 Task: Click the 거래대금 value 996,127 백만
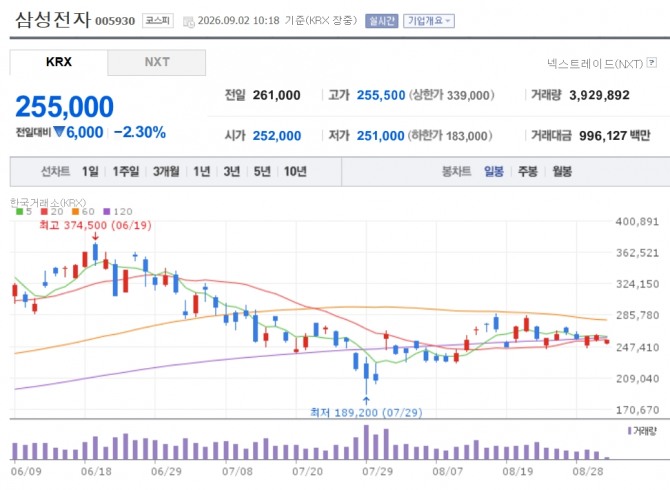coord(614,136)
